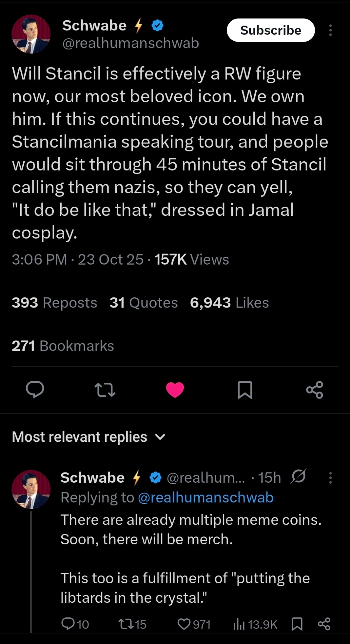
Task: Repost the meme coins reply
Action: [126, 624]
